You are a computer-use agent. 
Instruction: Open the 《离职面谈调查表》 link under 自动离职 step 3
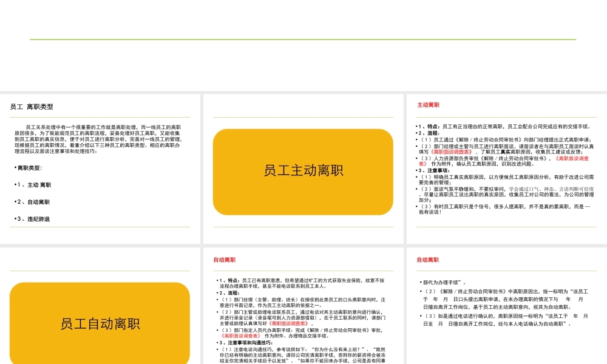point(242,335)
